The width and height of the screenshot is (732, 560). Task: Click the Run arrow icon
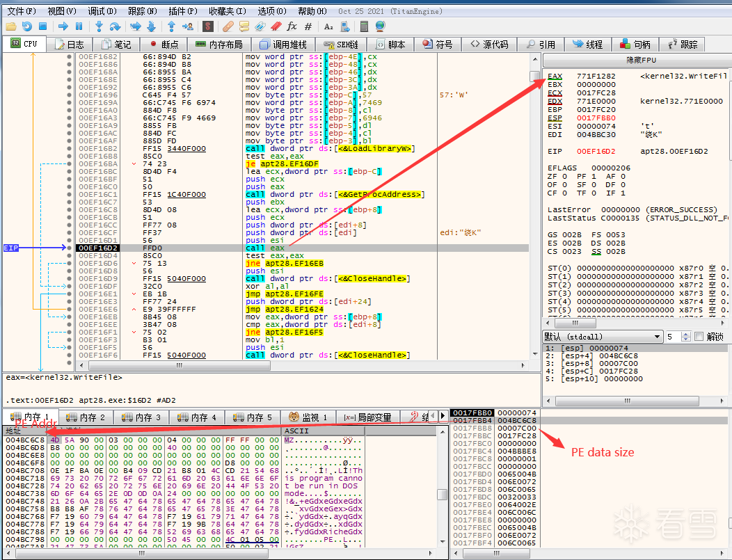[x=63, y=26]
